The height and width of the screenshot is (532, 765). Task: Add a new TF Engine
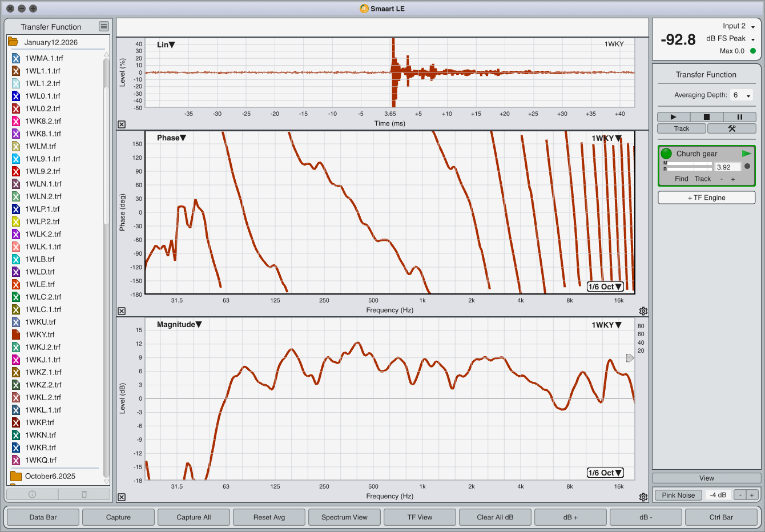point(706,198)
